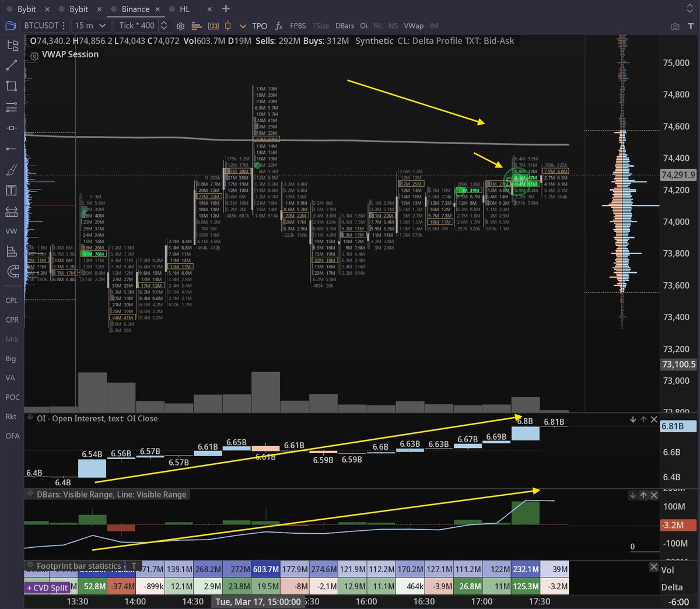The image size is (700, 609).
Task: Switch to the second Bybit tab
Action: tap(79, 9)
